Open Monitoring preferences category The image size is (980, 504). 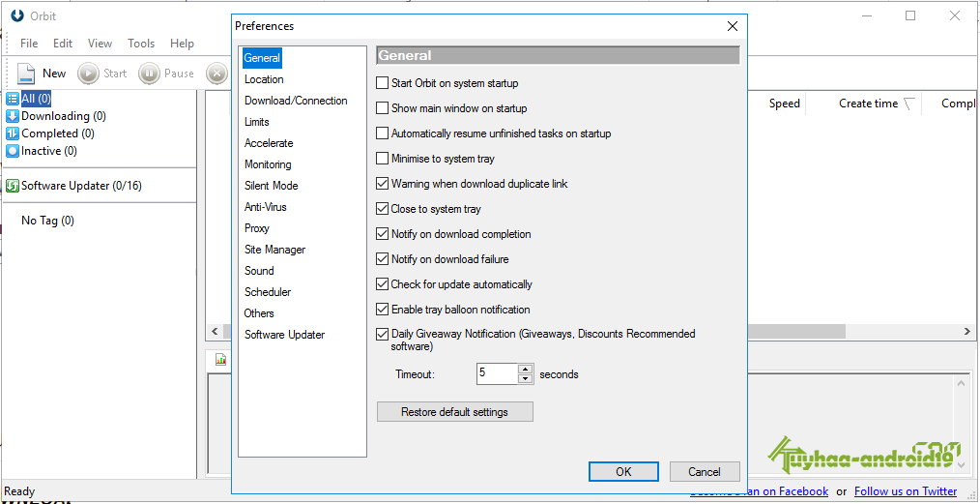pyautogui.click(x=268, y=164)
